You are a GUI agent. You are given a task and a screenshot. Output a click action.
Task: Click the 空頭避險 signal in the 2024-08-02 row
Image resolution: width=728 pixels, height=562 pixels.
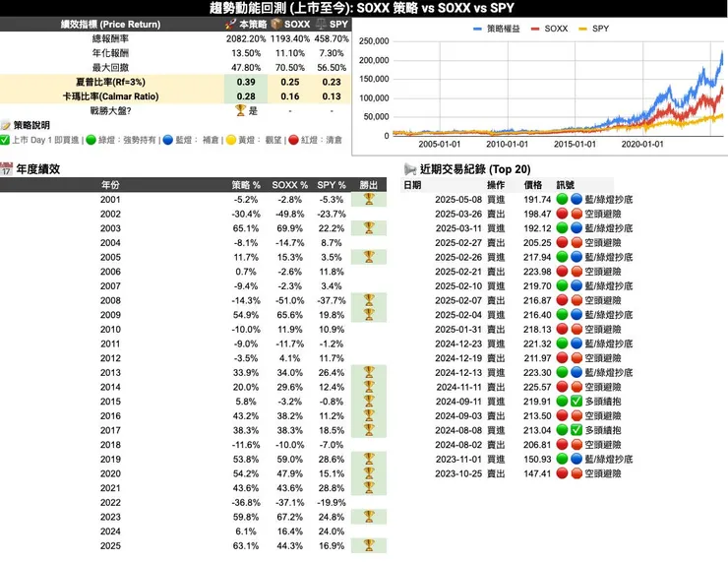[x=603, y=445]
